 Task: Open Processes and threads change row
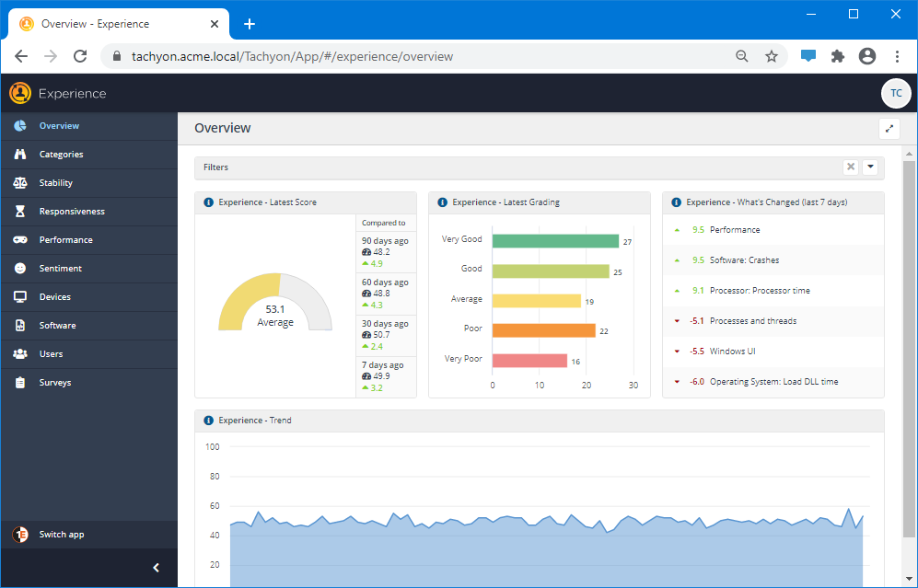[x=773, y=321]
